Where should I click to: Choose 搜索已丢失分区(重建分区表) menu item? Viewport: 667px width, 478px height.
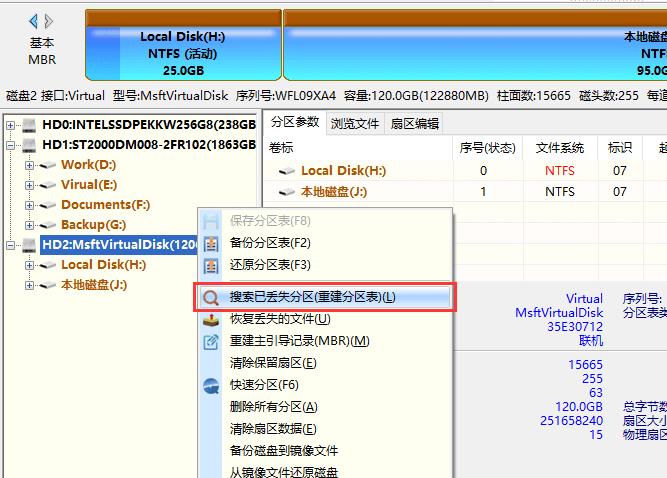[x=325, y=297]
